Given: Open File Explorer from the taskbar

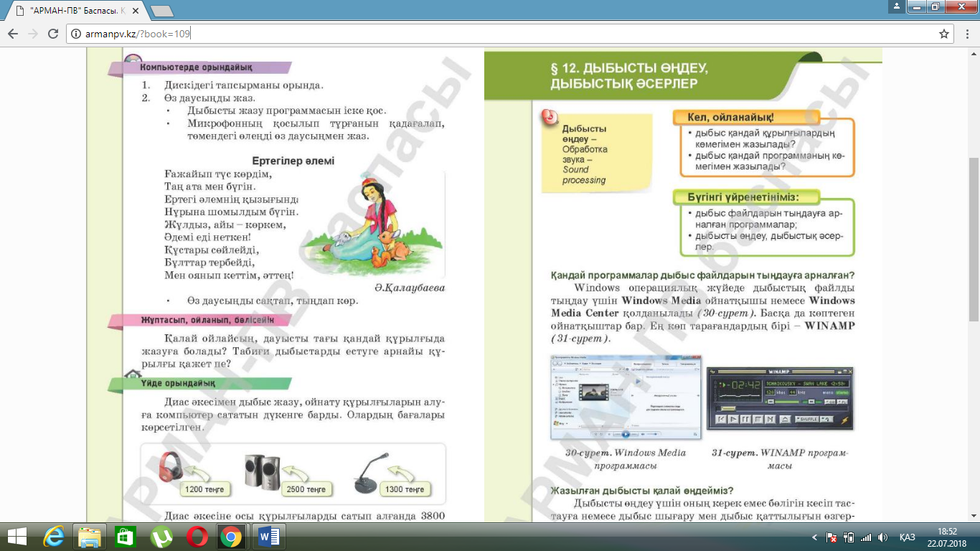Looking at the screenshot, I should click(90, 537).
